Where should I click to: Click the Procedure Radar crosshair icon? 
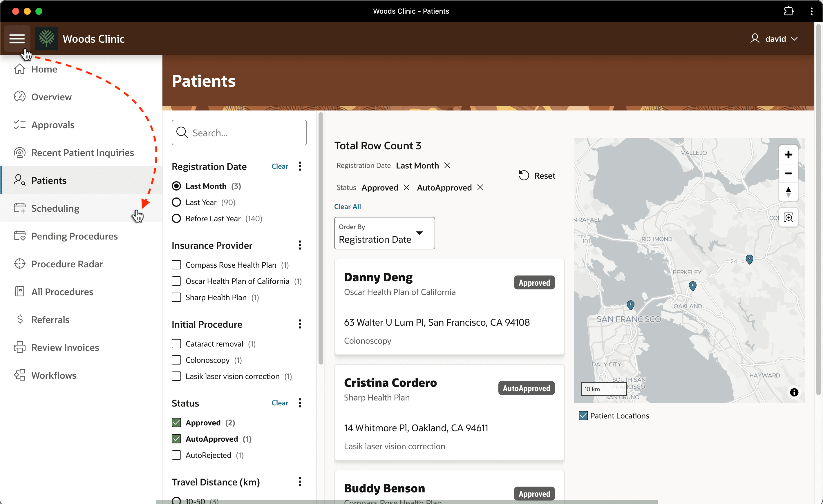pos(19,264)
